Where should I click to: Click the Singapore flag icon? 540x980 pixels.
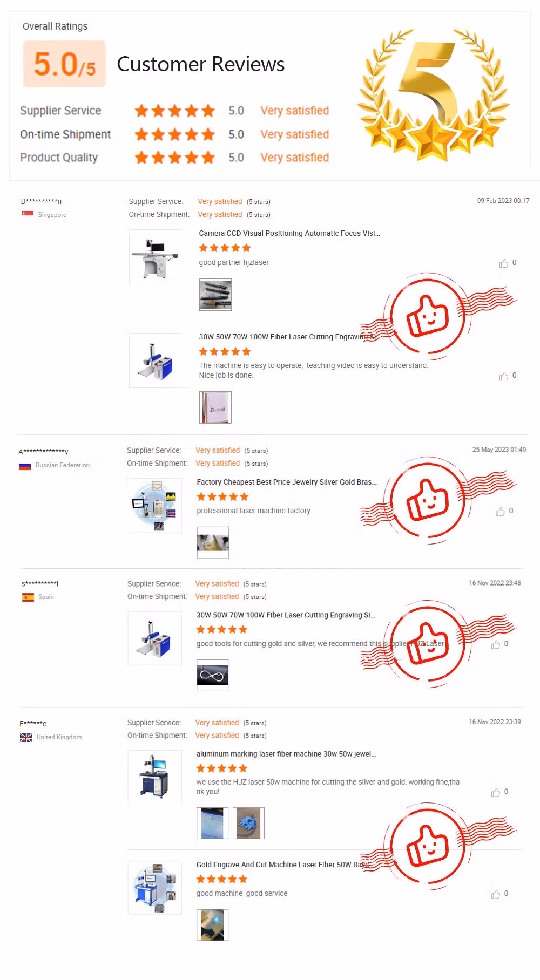pos(28,214)
